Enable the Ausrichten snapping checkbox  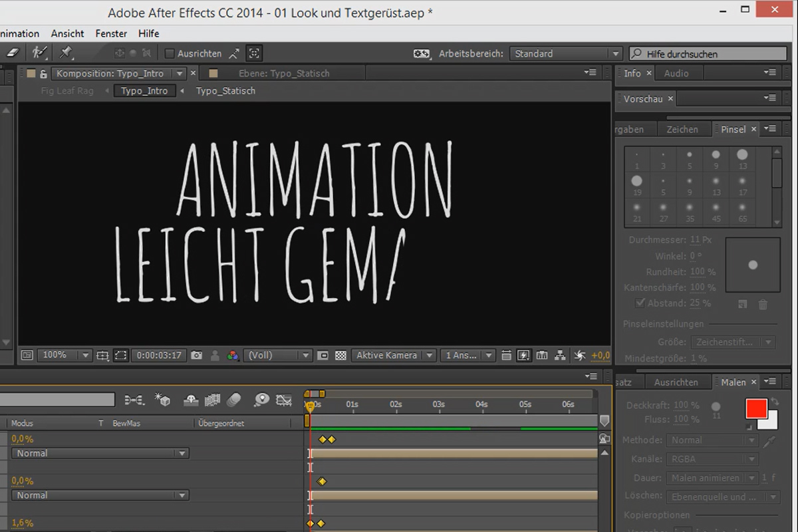[x=169, y=53]
